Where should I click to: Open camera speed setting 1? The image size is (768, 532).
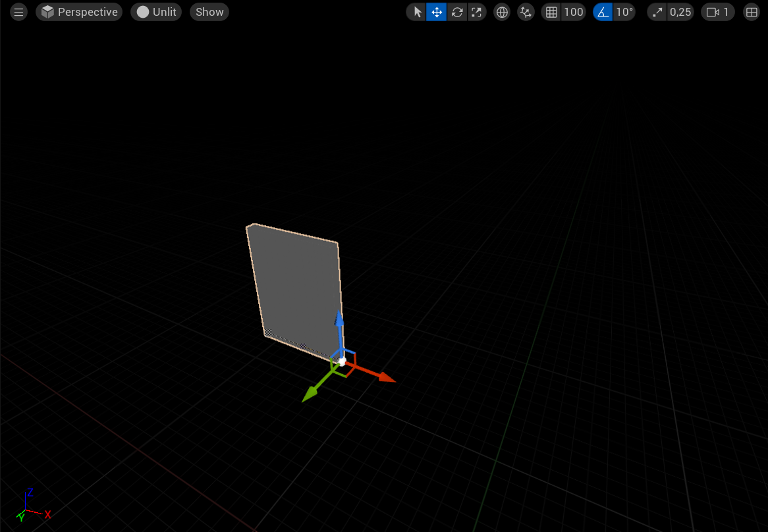(x=718, y=12)
